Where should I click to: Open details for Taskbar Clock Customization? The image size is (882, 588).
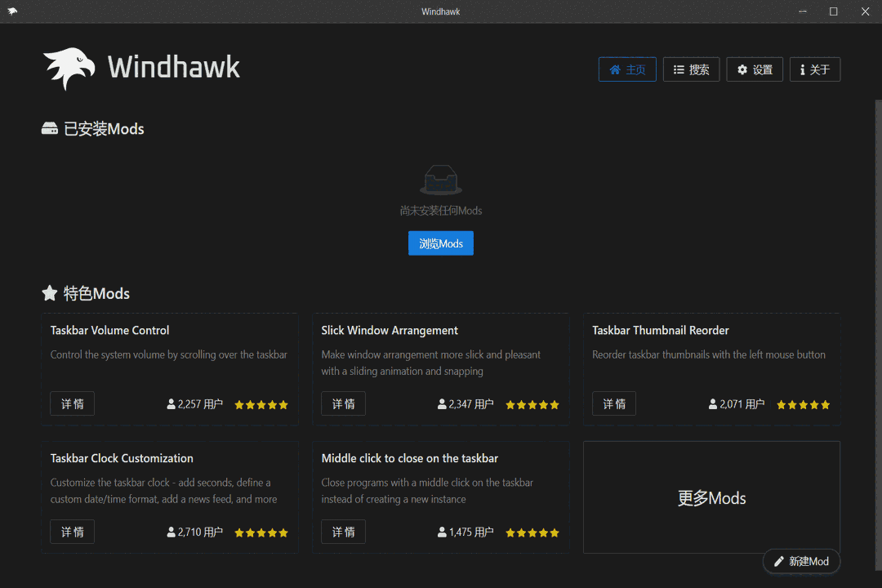coord(72,531)
